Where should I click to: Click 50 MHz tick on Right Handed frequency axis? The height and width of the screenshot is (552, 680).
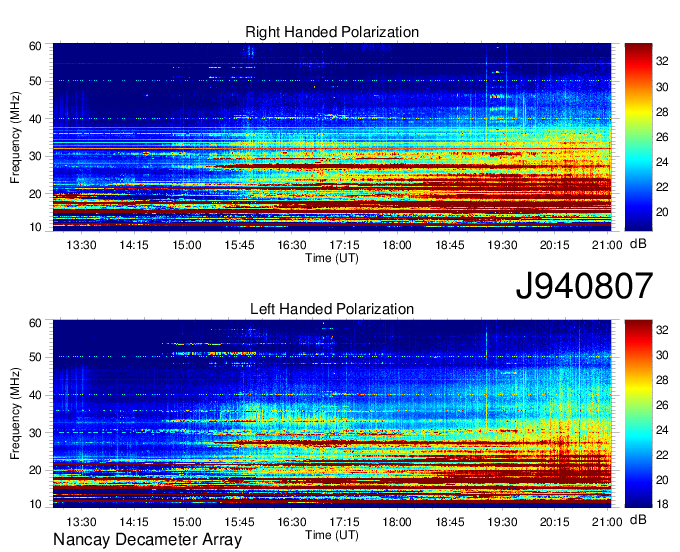[x=35, y=82]
